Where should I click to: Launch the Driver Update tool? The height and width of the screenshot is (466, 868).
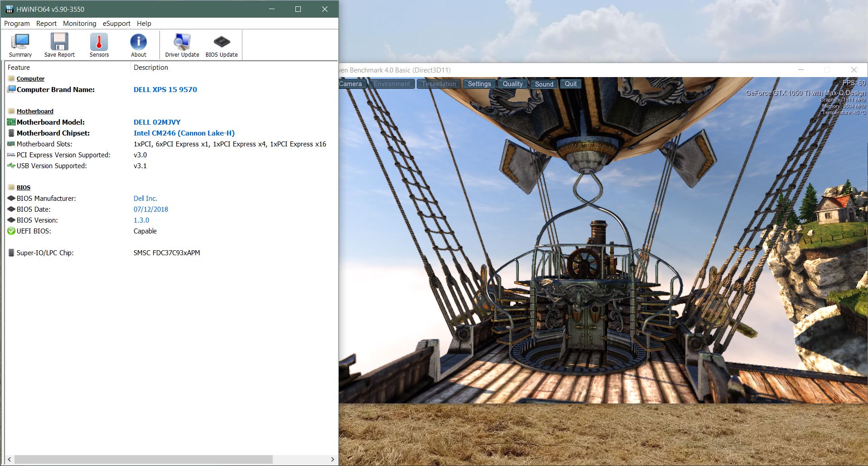tap(182, 45)
